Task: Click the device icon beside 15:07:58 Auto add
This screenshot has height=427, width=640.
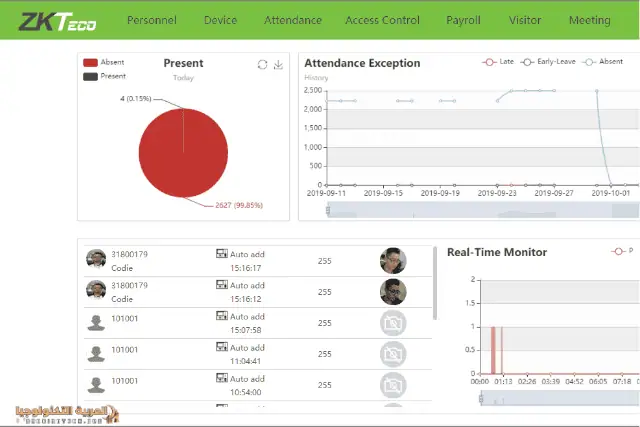Action: [x=222, y=316]
